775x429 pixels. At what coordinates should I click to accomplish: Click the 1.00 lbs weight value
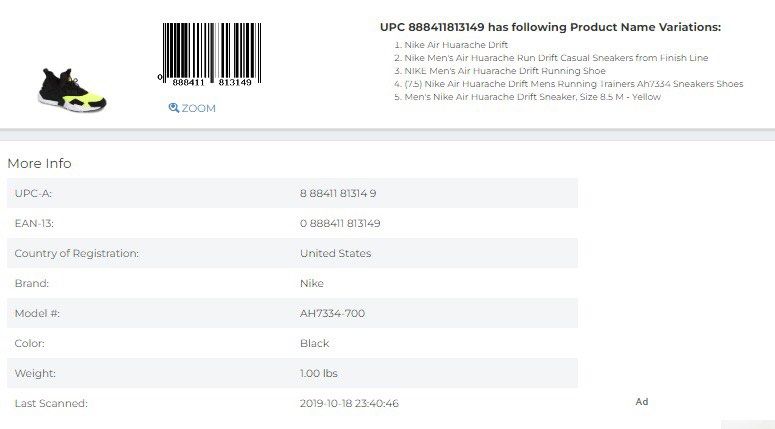tap(319, 374)
